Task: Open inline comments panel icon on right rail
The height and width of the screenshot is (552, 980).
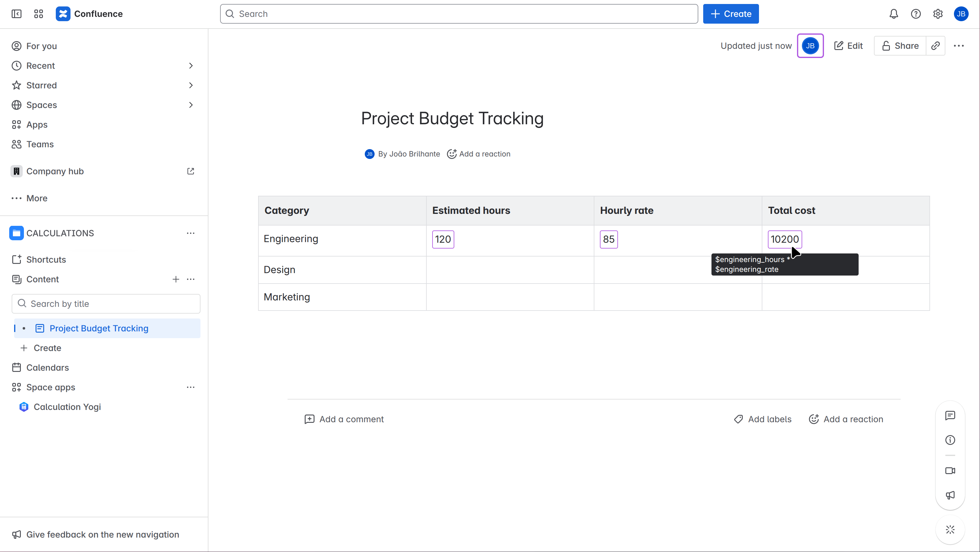Action: click(950, 415)
